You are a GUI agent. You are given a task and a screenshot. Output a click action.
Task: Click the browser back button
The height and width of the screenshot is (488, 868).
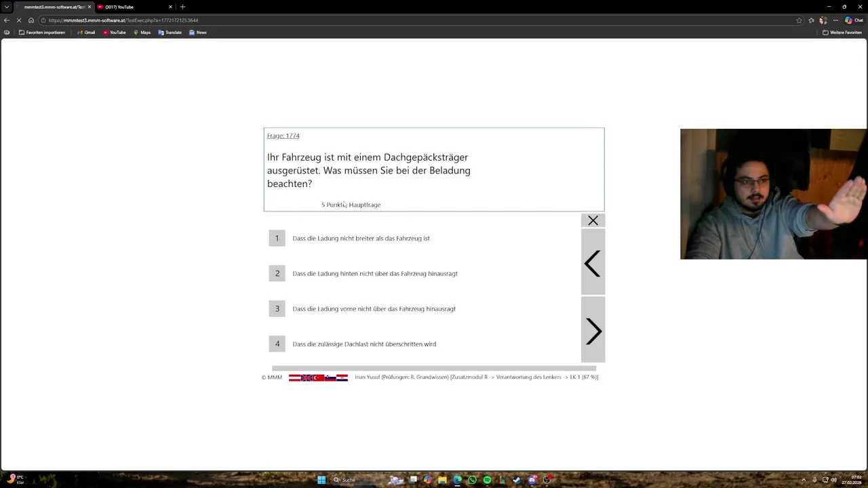click(7, 20)
